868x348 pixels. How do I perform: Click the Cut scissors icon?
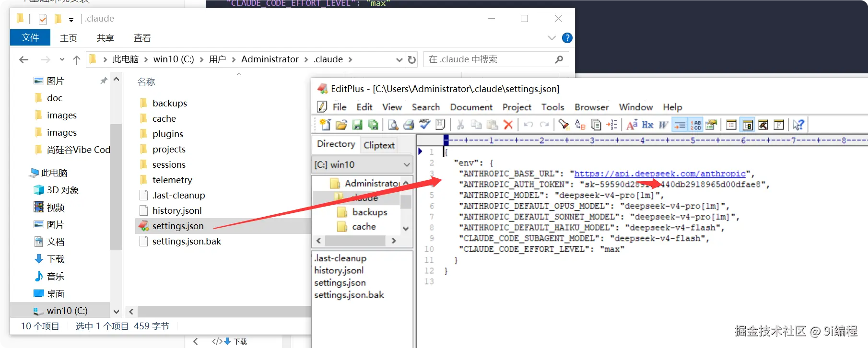click(460, 125)
